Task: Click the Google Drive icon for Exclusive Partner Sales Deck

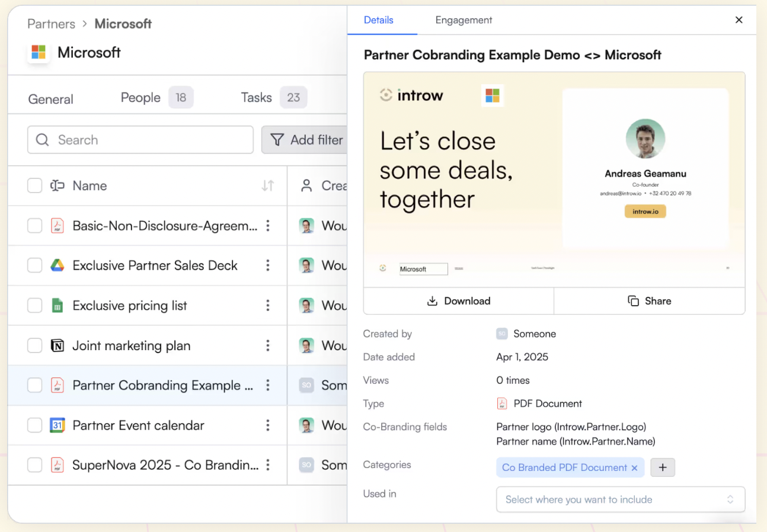Action: (x=57, y=265)
